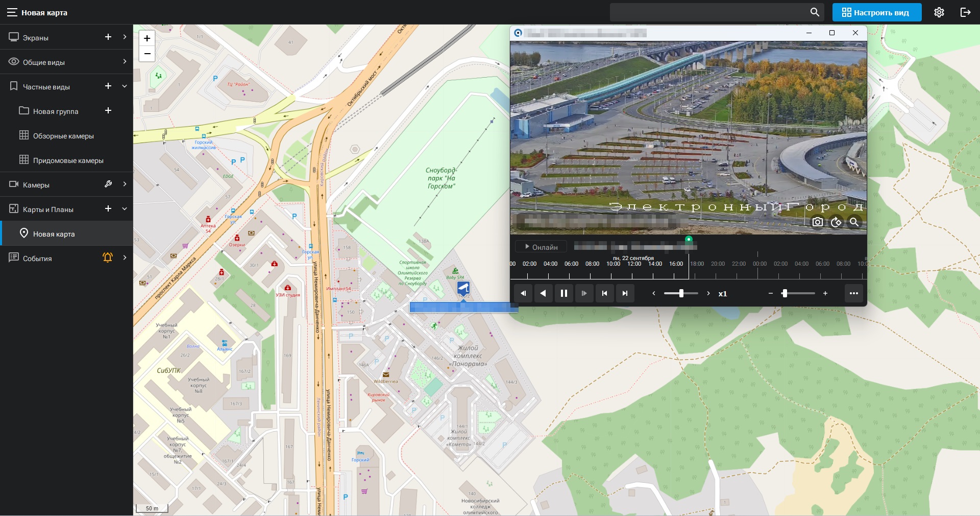980x516 pixels.
Task: Open Обзорные камеры view
Action: pyautogui.click(x=63, y=136)
